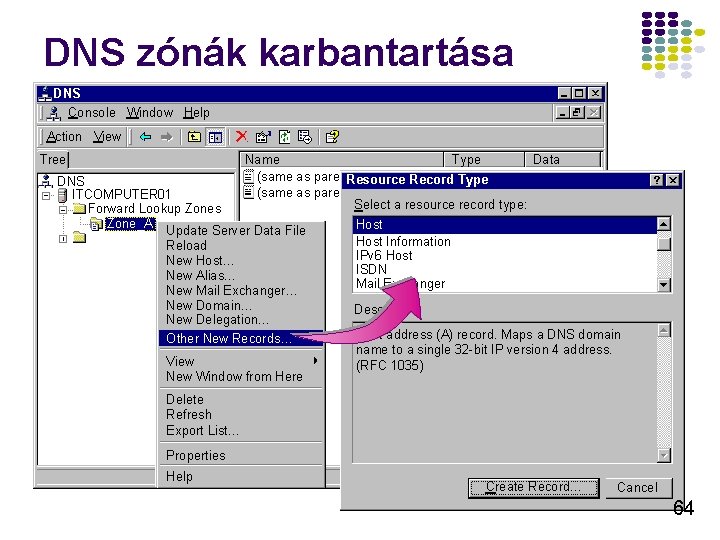Click the red Delete X toolbar icon
Image resolution: width=720 pixels, height=540 pixels.
click(x=242, y=136)
